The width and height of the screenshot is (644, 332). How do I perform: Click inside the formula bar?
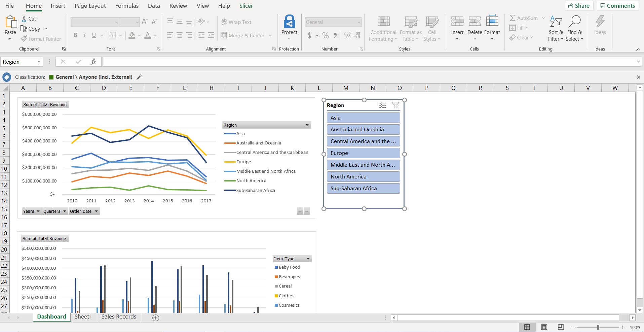(235, 62)
